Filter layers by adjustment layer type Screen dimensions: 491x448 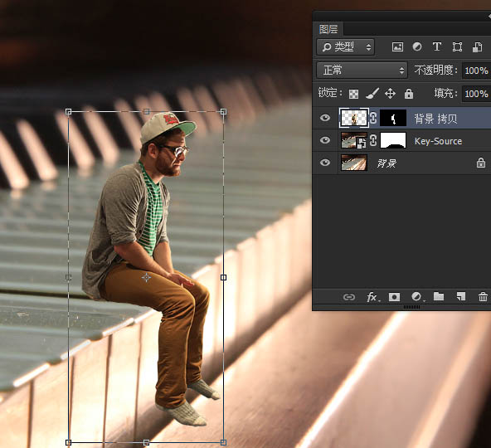click(417, 46)
